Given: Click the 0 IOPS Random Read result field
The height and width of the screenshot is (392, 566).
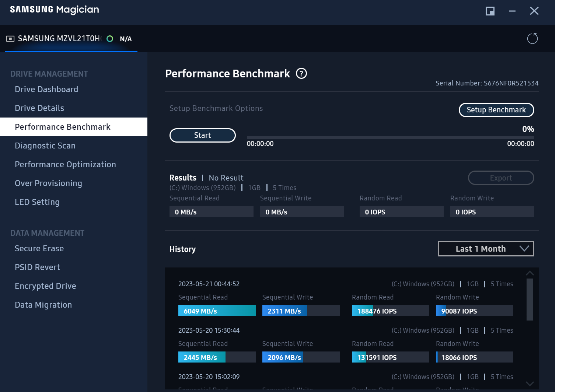Looking at the screenshot, I should click(x=402, y=211).
